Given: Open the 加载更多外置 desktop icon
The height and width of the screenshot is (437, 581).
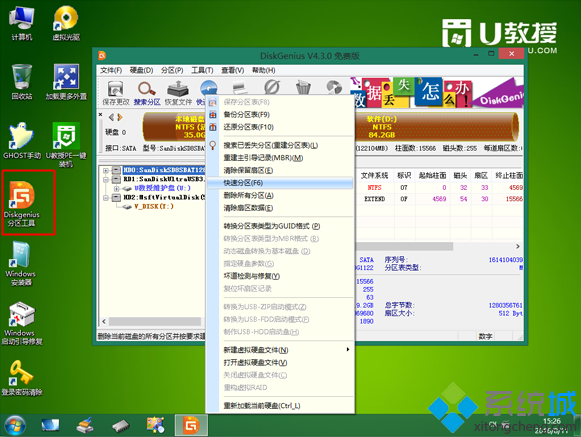Looking at the screenshot, I should point(66,82).
